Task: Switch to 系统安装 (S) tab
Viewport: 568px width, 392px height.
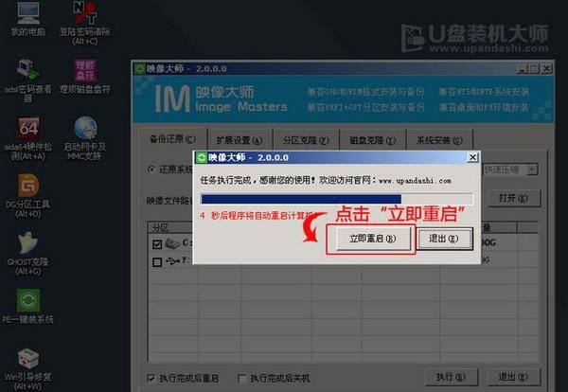Action: click(439, 140)
